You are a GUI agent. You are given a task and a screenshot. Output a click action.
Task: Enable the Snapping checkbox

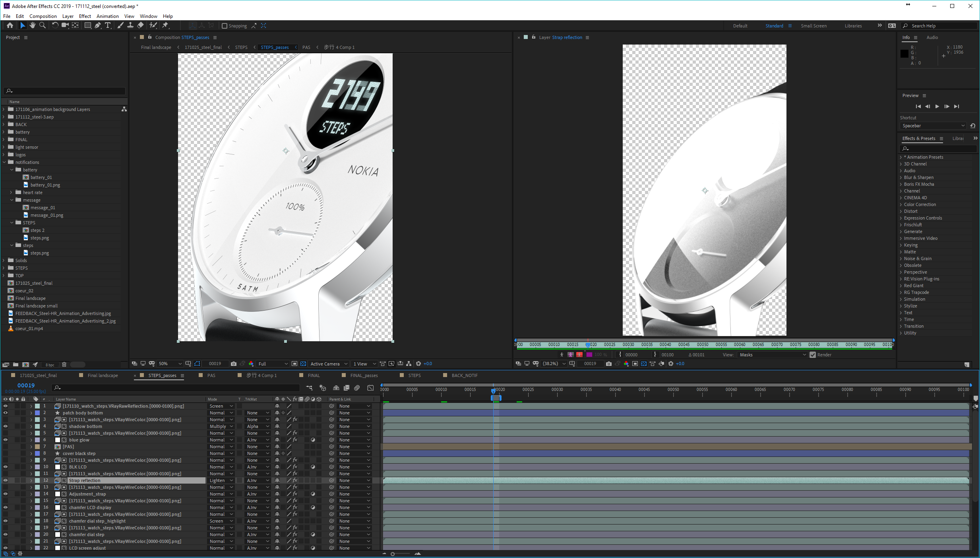pos(225,26)
